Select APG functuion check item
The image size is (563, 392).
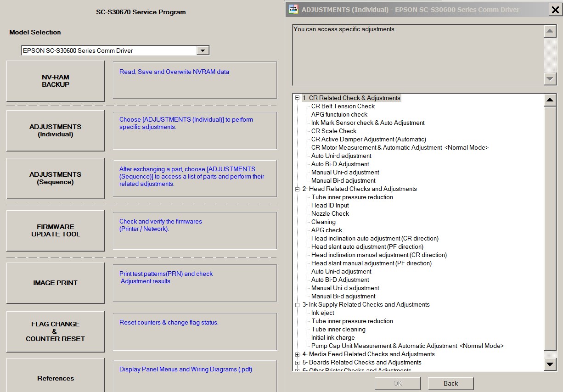tap(339, 114)
